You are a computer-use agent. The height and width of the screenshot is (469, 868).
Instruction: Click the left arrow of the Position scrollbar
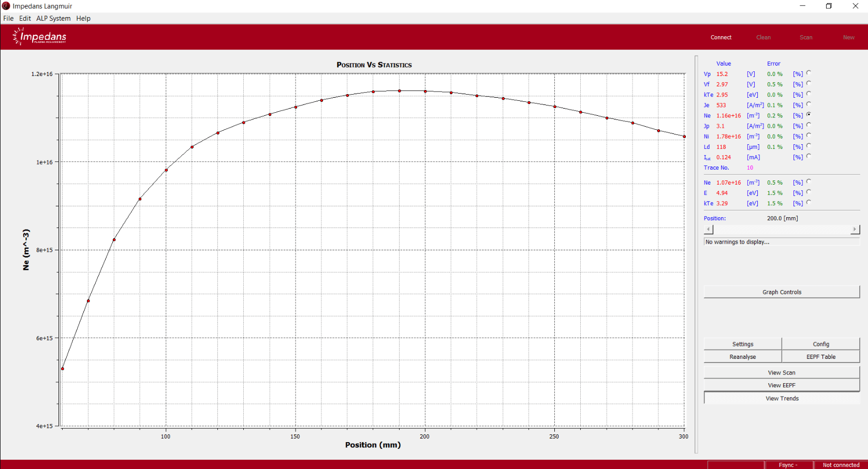709,229
